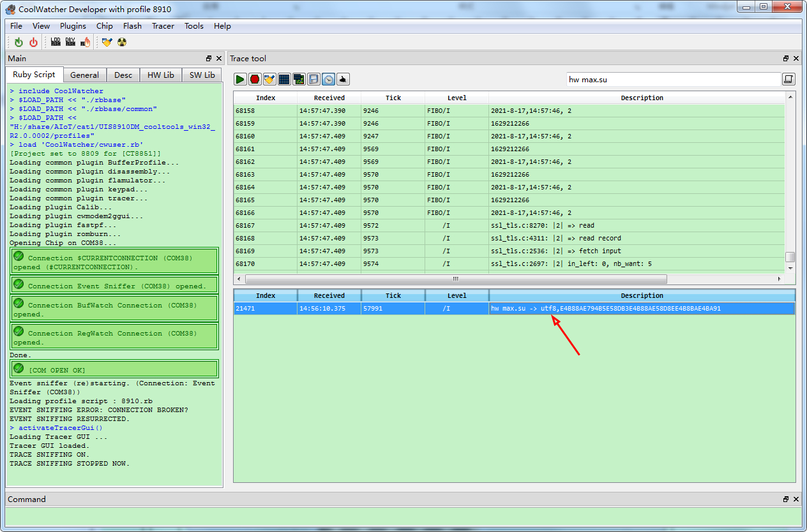The image size is (807, 532).
Task: Click lower results table Index header
Action: tap(266, 295)
